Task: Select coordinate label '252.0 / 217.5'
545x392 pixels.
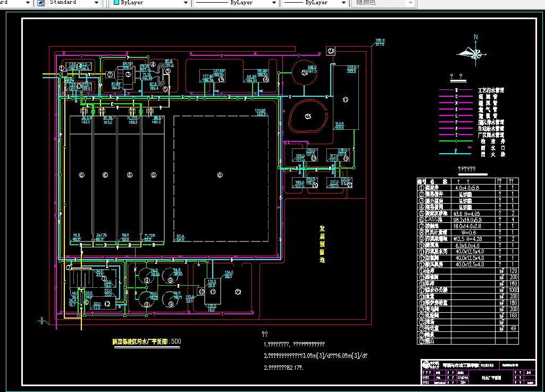Action: click(380, 43)
